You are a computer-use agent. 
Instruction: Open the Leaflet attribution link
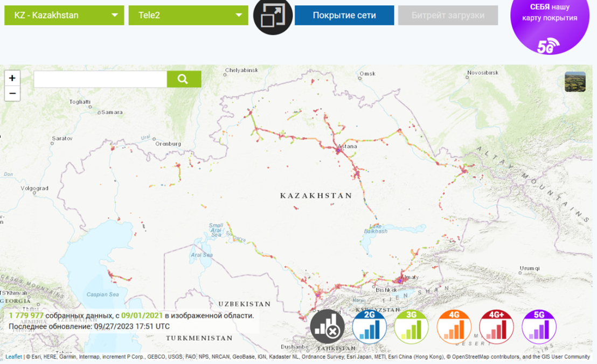coord(13,356)
